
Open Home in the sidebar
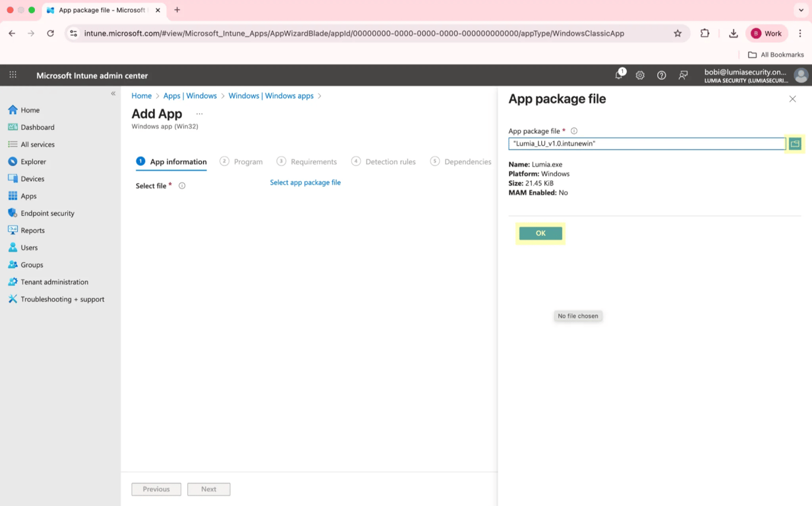(x=30, y=110)
